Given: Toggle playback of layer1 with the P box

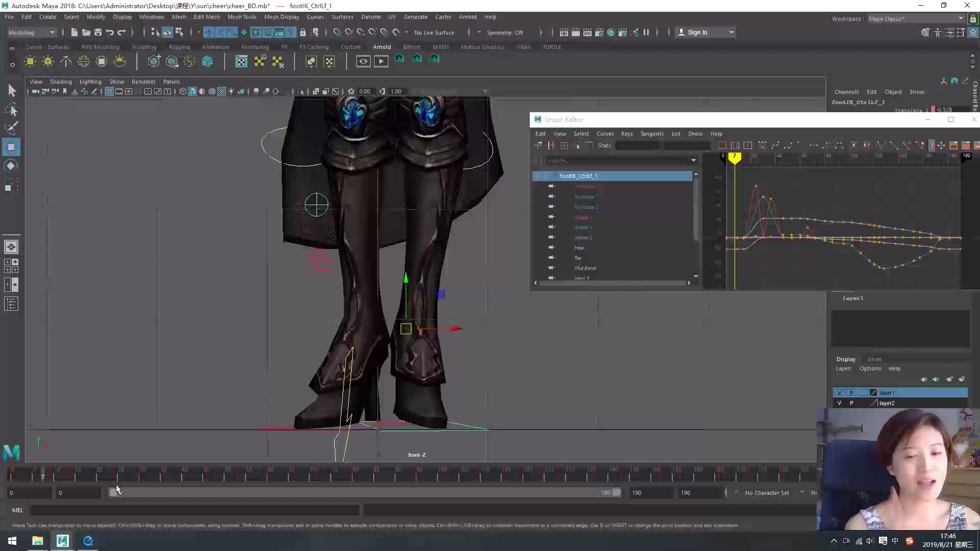Looking at the screenshot, I should coord(851,392).
